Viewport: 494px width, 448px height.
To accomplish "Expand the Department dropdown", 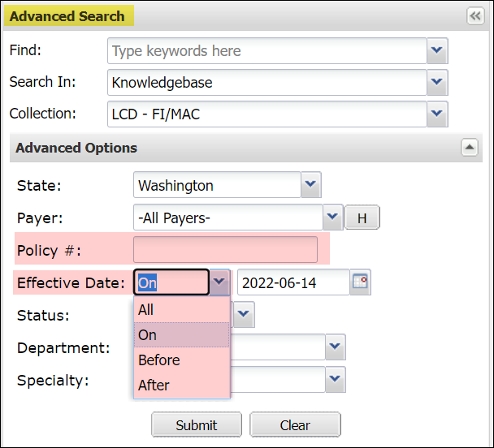I will [x=336, y=348].
